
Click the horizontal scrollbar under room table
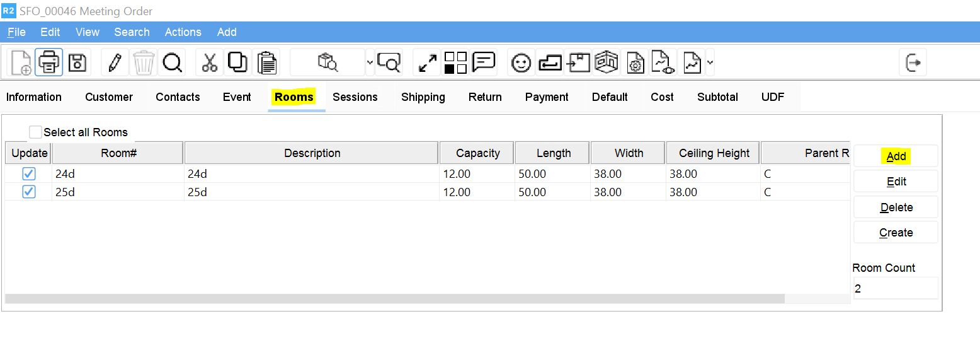[394, 299]
